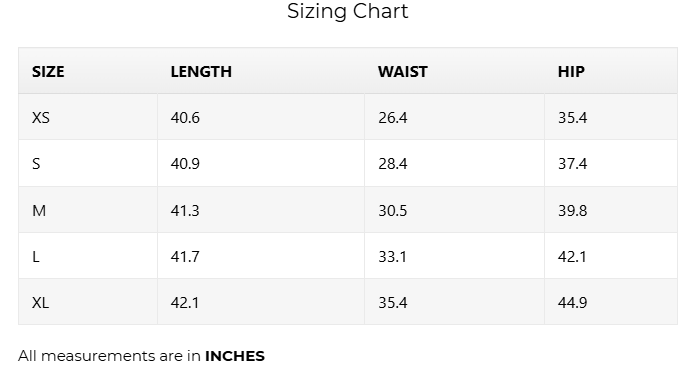Select the XS length value 40.6
The width and height of the screenshot is (694, 376).
point(185,118)
